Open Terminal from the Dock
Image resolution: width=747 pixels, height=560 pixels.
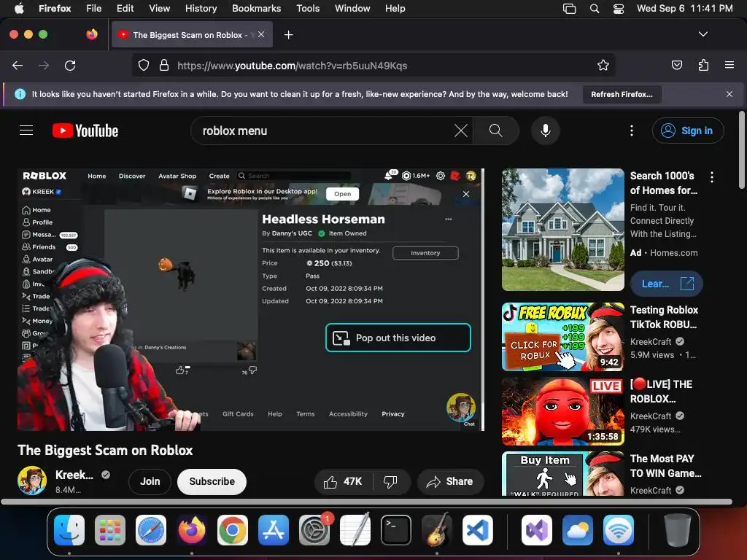pyautogui.click(x=396, y=530)
